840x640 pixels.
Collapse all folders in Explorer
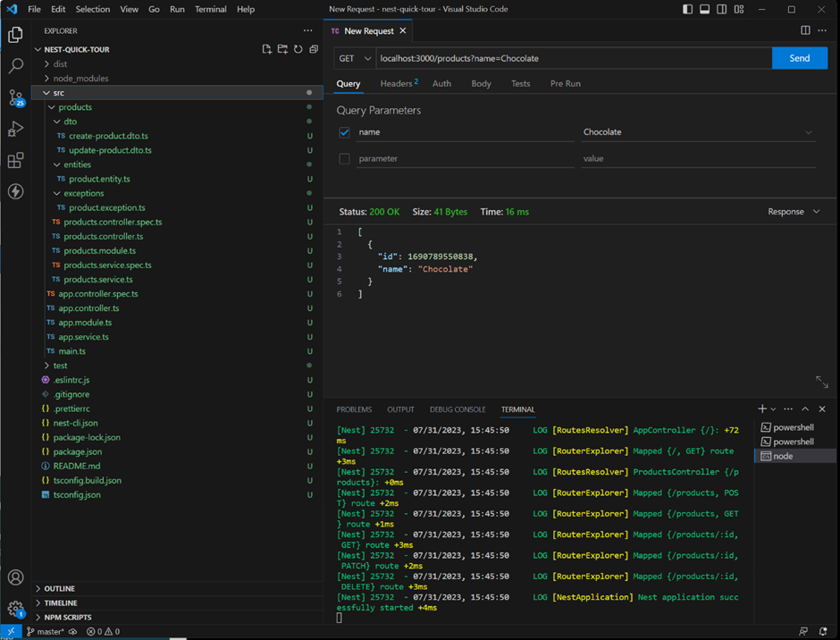314,49
